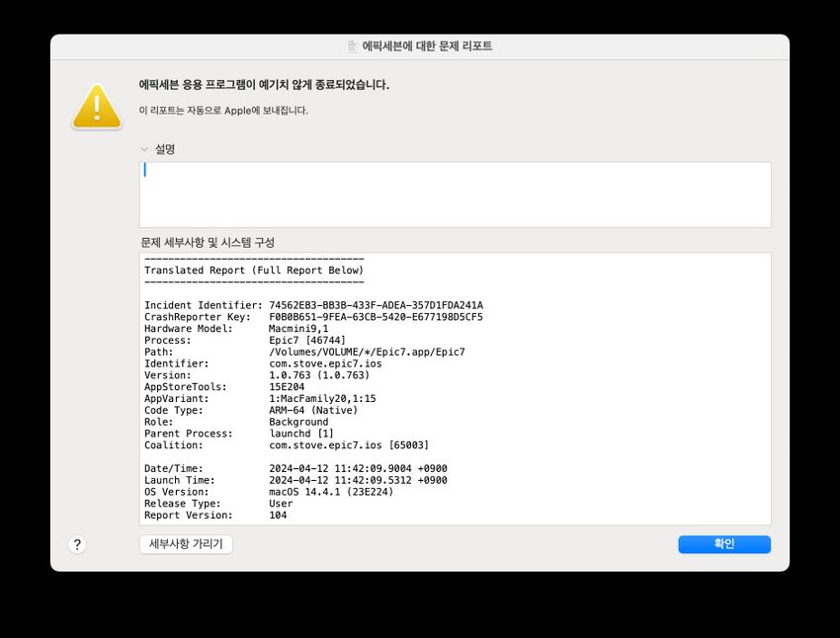840x638 pixels.
Task: Click the Coalition [65003] line
Action: click(x=287, y=445)
